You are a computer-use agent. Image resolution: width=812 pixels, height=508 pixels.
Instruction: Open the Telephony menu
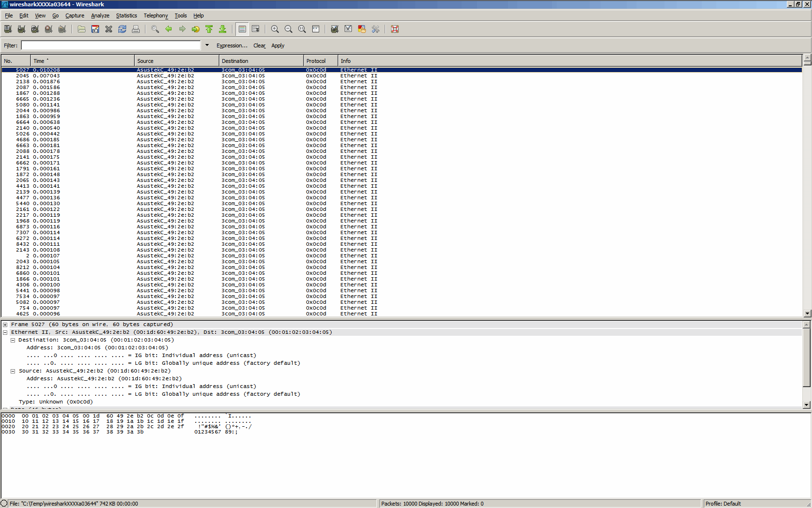[156, 15]
